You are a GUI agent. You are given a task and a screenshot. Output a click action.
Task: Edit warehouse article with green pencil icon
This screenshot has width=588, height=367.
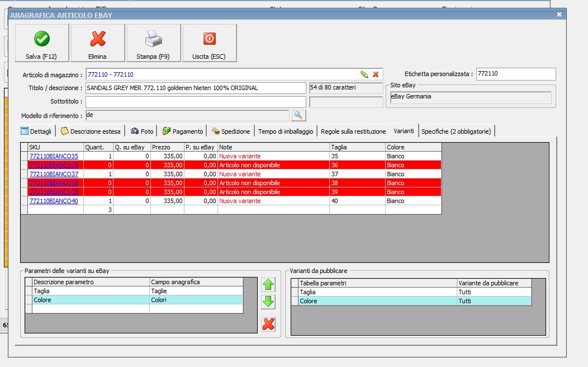tap(364, 74)
